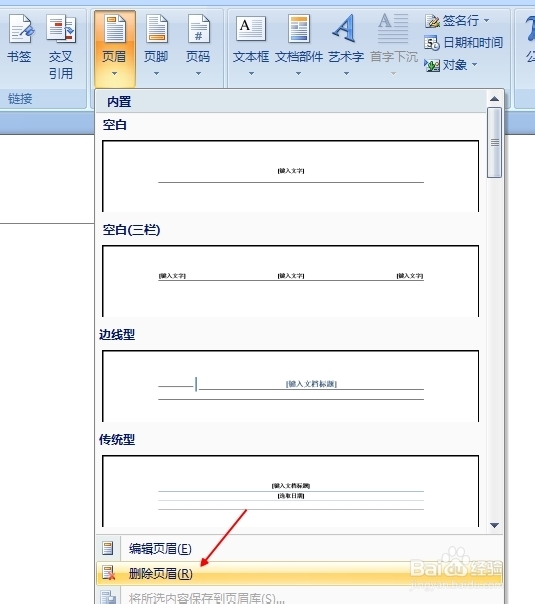
Task: Pick the Blank (空白) header thumbnail
Action: 291,176
